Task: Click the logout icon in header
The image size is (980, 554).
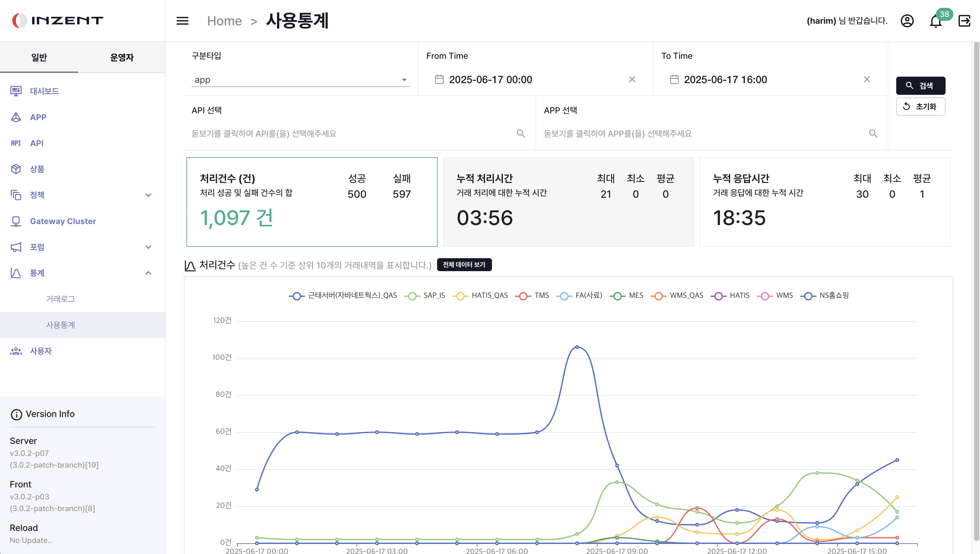Action: [x=964, y=20]
